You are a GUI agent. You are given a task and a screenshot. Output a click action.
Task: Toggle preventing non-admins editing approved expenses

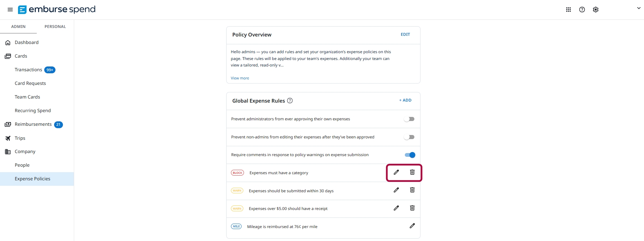pyautogui.click(x=409, y=137)
